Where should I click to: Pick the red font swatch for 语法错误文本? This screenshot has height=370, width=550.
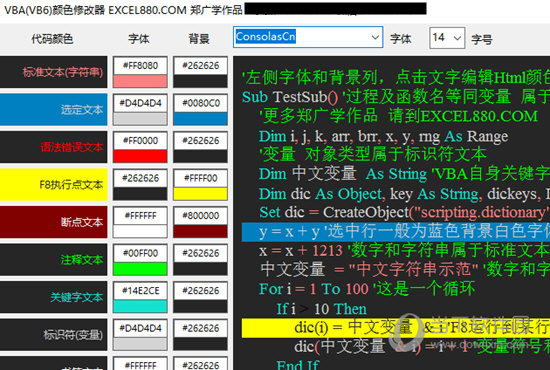tap(140, 156)
